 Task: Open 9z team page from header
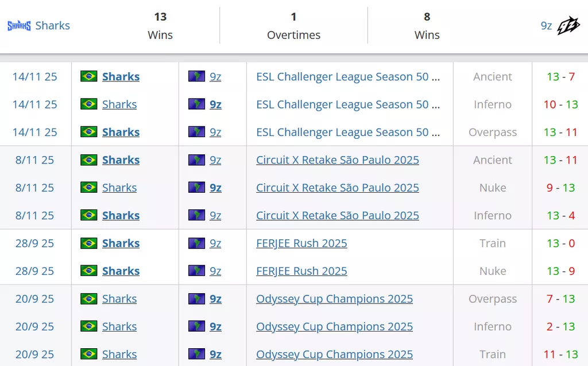click(546, 26)
